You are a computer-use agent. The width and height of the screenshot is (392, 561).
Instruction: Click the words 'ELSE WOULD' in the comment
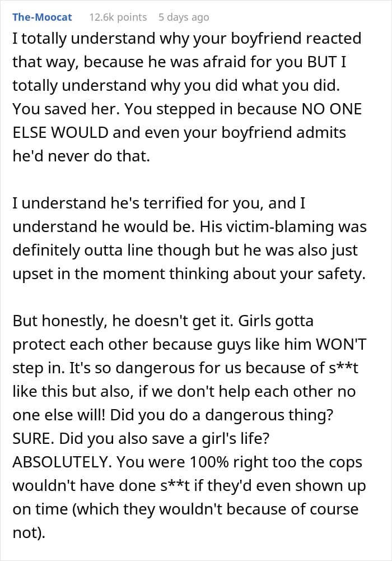point(60,132)
